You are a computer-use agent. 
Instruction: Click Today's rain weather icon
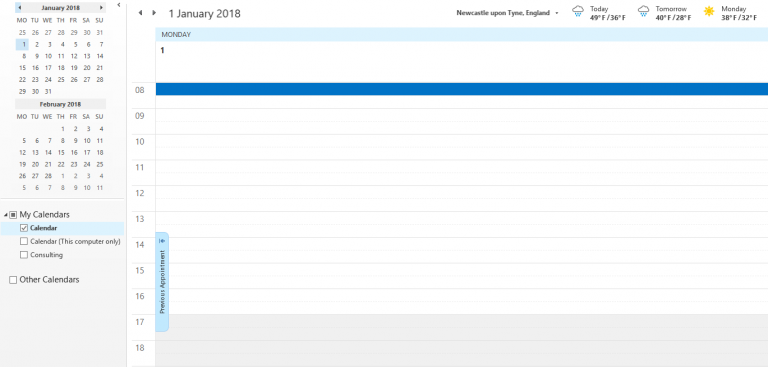578,12
